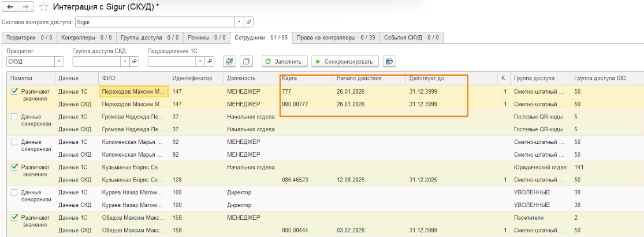Screen dimensions: 644x237
Task: Enable the Громова Надежда row checkbox
Action: (x=15, y=117)
